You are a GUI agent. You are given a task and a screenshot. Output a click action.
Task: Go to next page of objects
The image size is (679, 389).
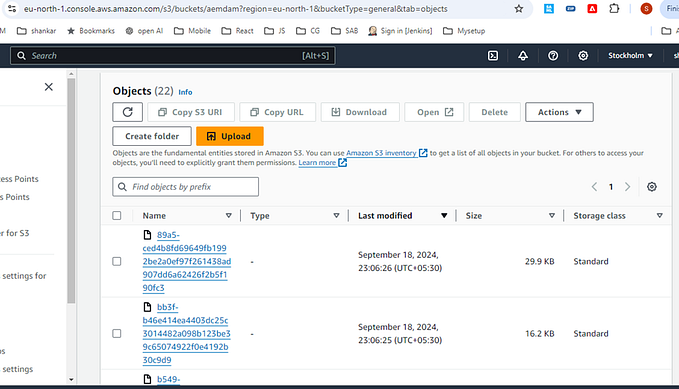(x=627, y=187)
